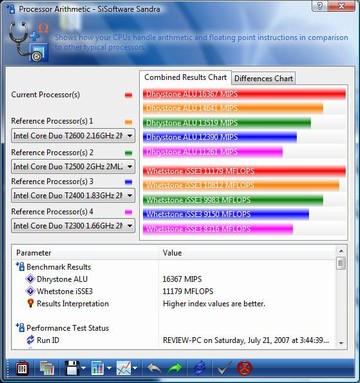
Task: Click the blue refresh arrows icon
Action: point(200,368)
